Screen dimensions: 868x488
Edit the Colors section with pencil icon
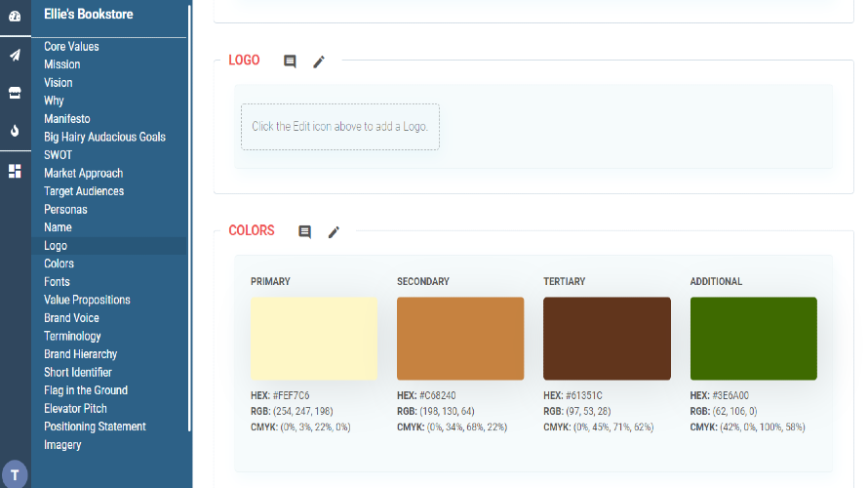pos(334,232)
